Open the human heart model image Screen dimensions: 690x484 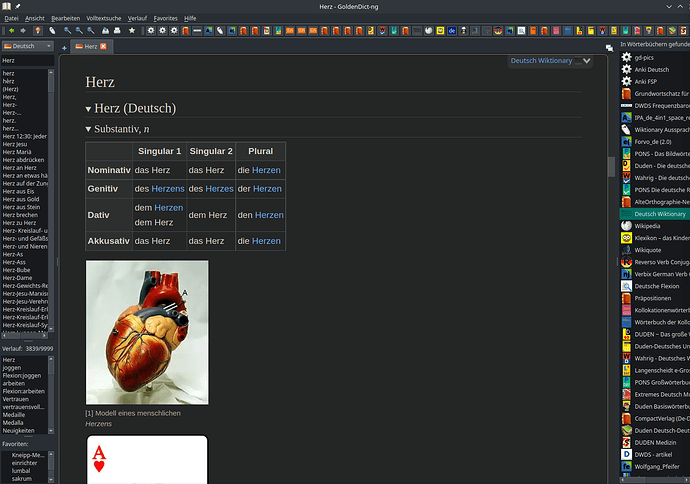click(147, 333)
